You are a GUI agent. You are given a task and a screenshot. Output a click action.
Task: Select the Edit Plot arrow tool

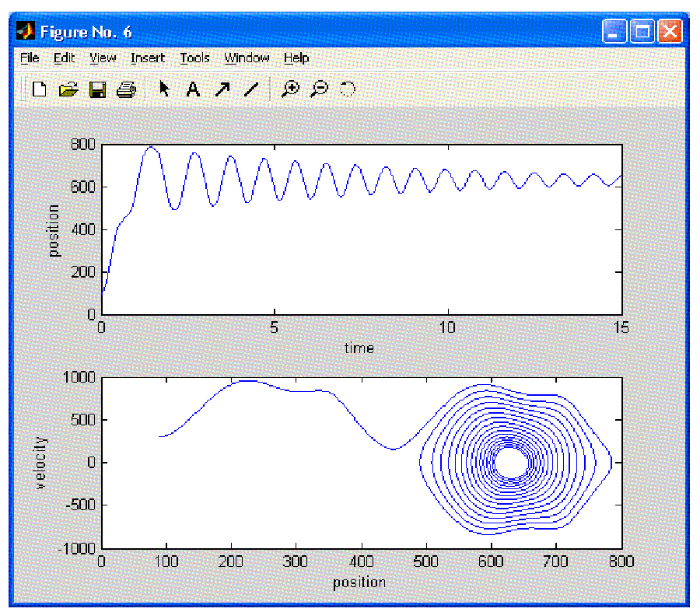164,89
